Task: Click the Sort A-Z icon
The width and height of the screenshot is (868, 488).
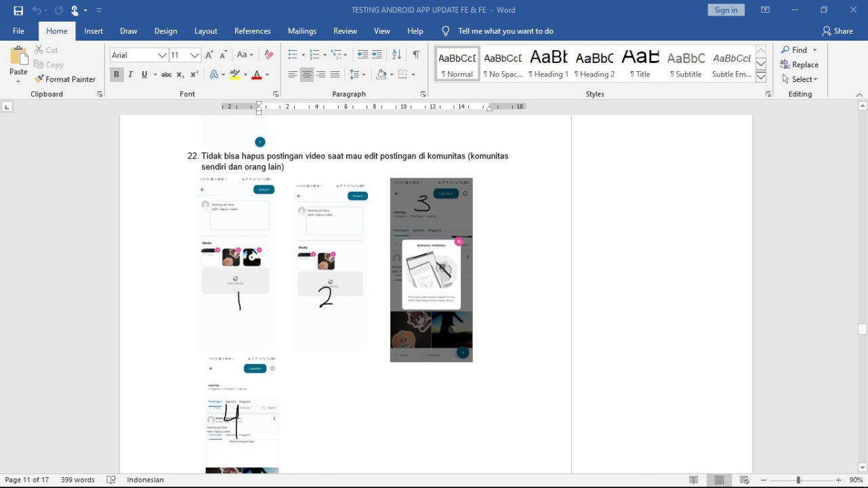Action: tap(397, 55)
